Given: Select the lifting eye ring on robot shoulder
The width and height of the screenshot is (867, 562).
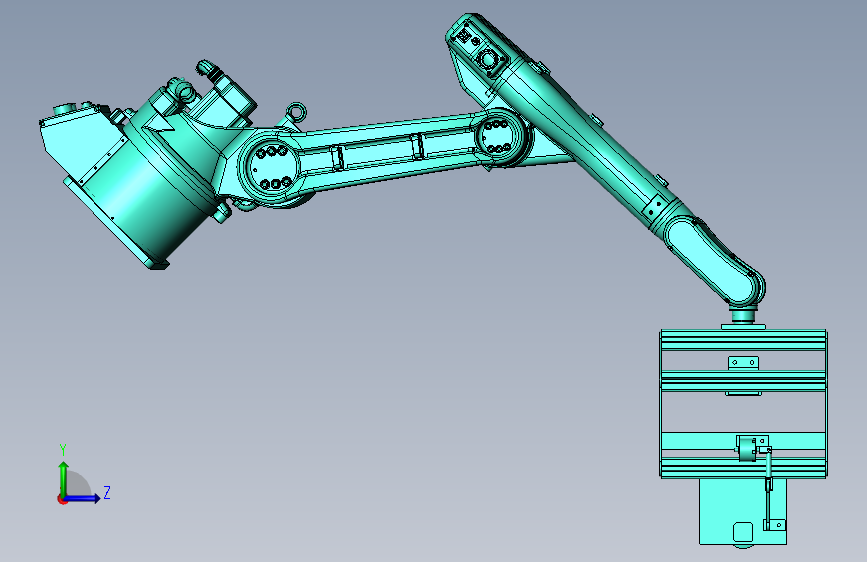Looking at the screenshot, I should click(296, 111).
